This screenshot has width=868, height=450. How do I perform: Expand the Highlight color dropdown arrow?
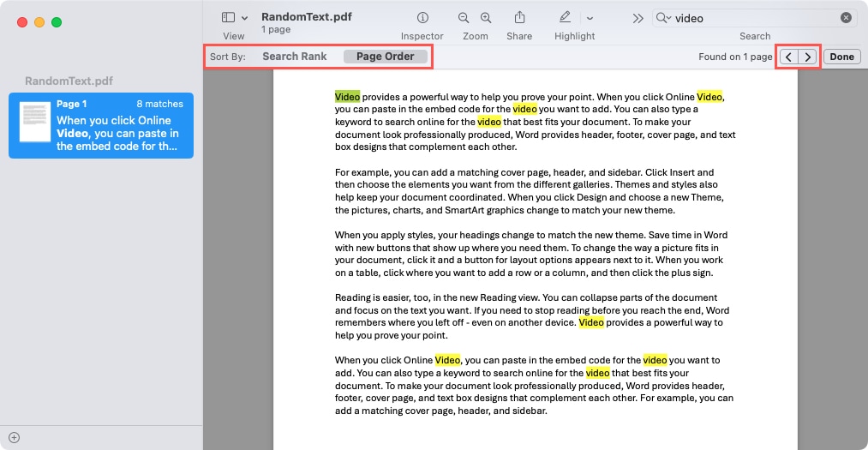coord(590,18)
